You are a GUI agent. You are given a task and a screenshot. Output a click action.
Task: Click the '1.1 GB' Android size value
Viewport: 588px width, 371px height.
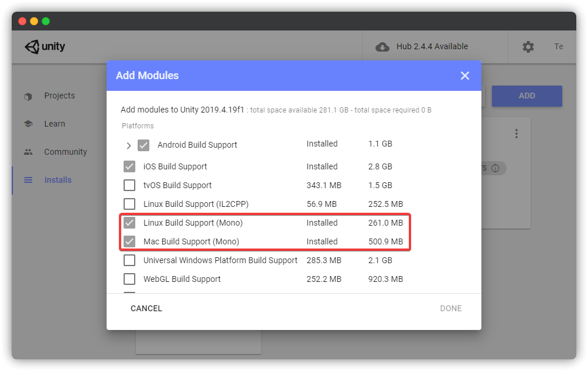380,144
